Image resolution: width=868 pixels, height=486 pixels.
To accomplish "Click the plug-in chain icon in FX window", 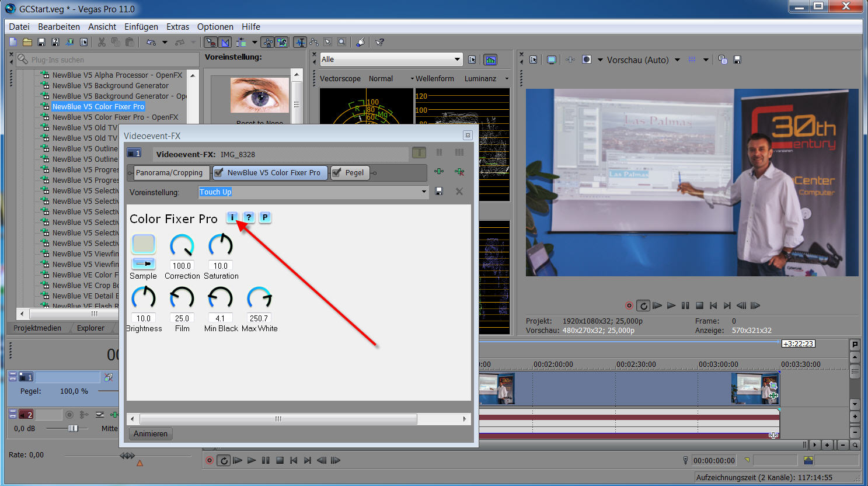I will tap(439, 172).
